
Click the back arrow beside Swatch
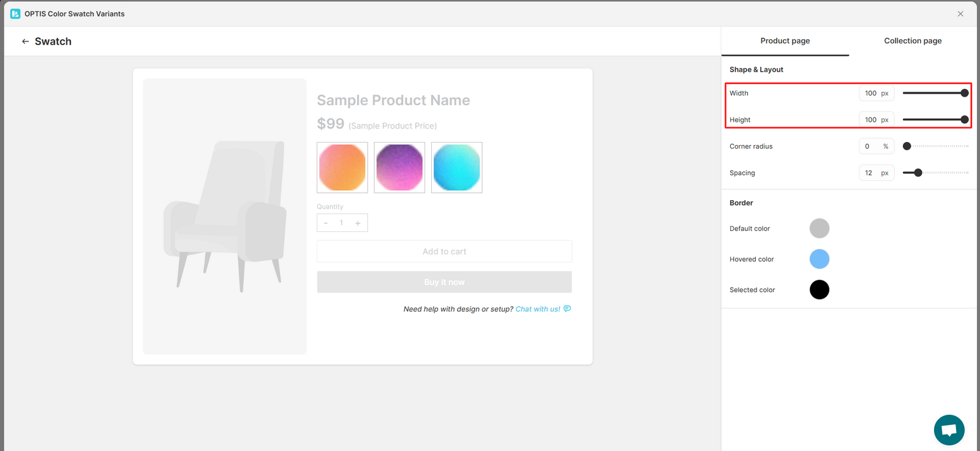25,42
